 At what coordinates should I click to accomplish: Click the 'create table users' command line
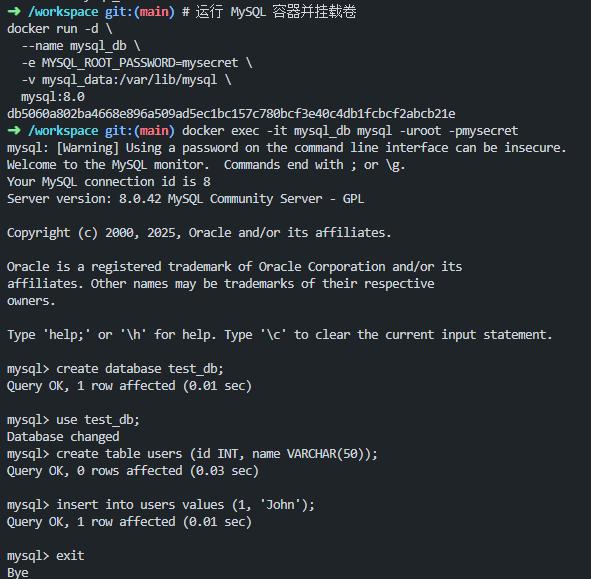point(217,453)
